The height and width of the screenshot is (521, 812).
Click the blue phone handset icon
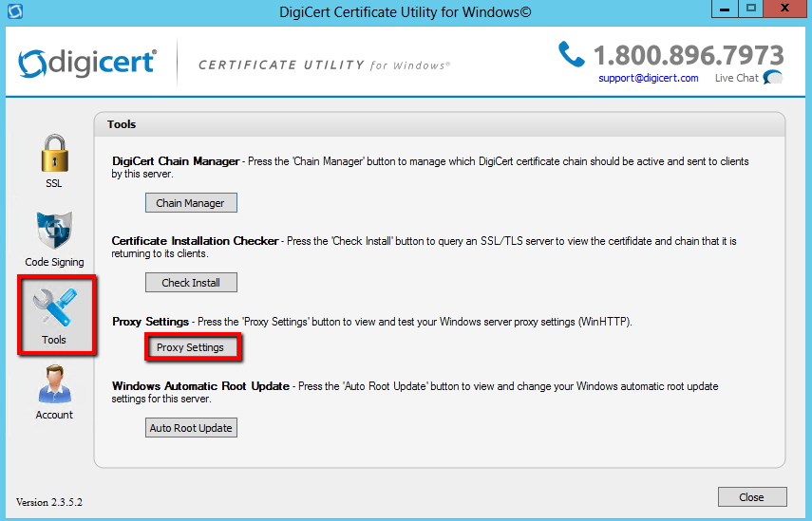pos(572,54)
